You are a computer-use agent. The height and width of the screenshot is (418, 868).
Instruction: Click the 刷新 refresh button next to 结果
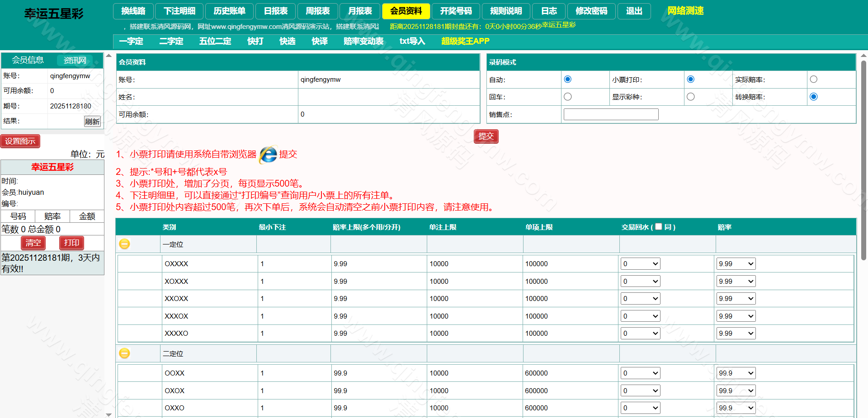(92, 121)
